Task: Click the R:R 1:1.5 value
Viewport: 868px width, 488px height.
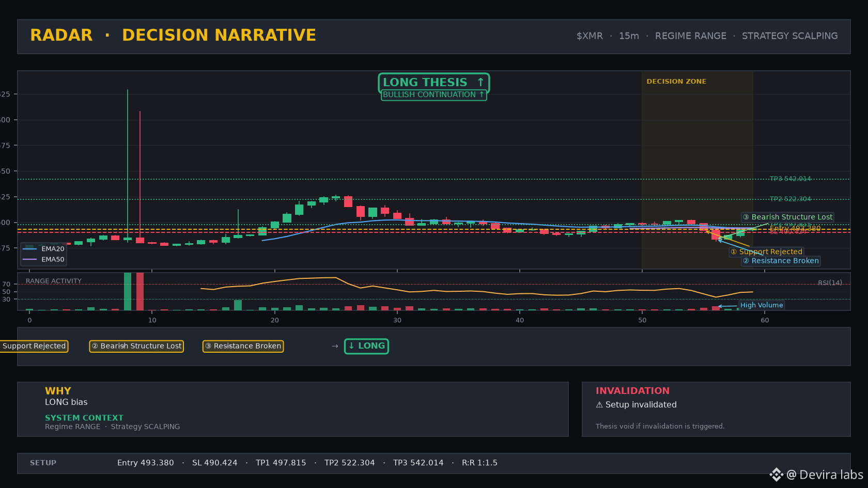Action: point(479,463)
